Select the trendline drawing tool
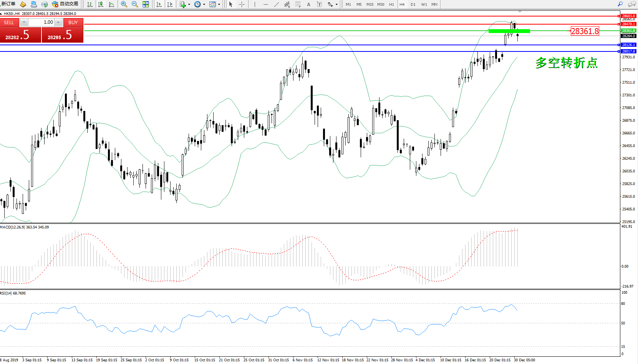 click(x=277, y=4)
